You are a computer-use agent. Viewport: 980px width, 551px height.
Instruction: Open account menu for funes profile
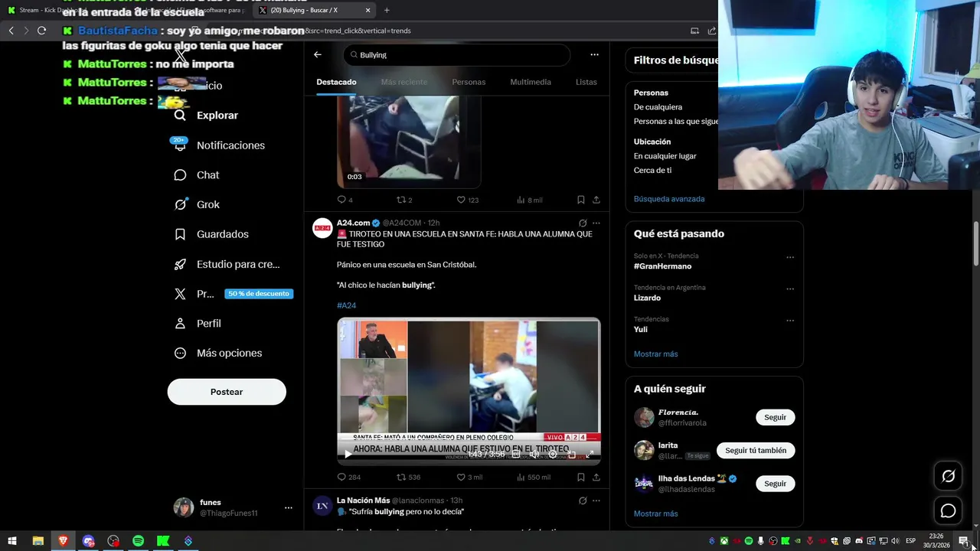coord(288,507)
